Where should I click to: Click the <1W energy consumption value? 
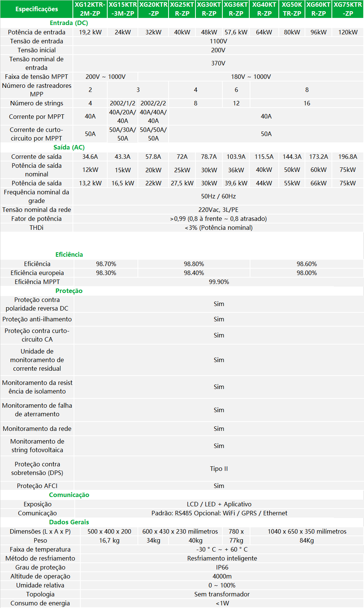point(222,603)
